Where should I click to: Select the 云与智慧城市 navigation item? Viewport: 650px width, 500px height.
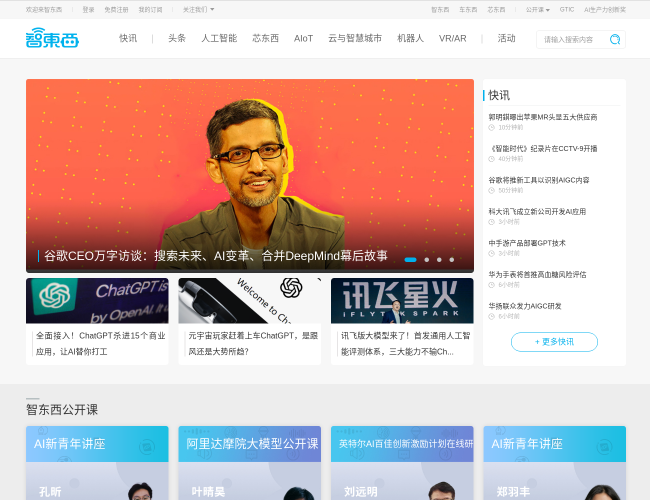pos(355,39)
